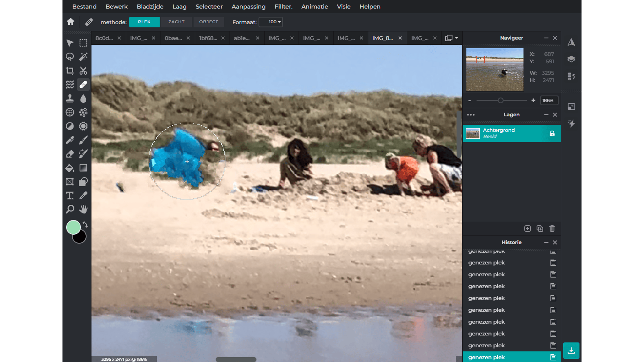644x362 pixels.
Task: Switch heal method to PLEK
Action: (x=144, y=22)
